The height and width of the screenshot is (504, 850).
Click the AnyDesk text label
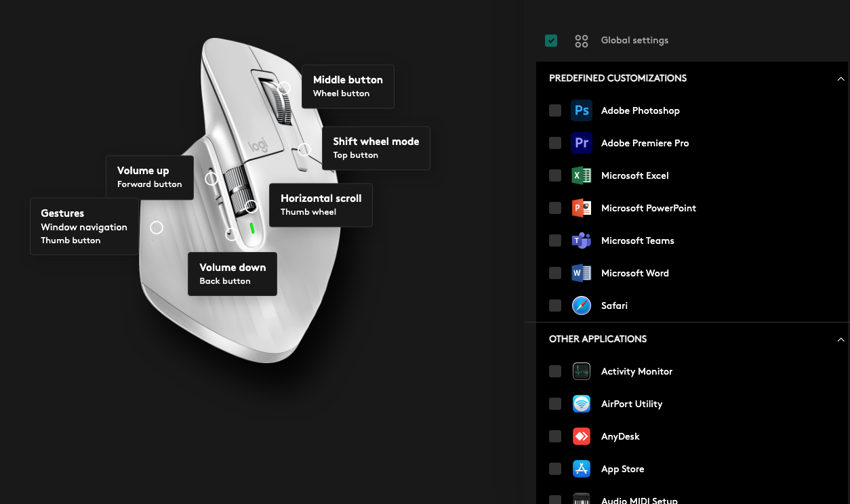(620, 436)
